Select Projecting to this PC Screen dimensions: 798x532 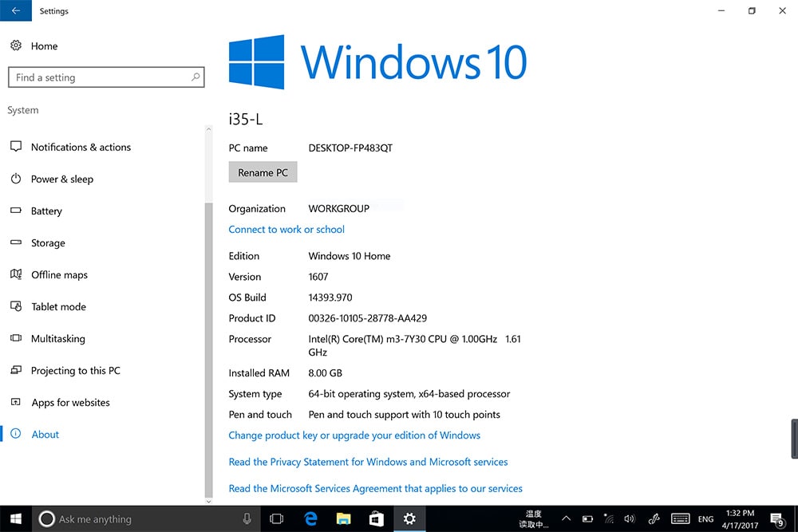point(76,371)
